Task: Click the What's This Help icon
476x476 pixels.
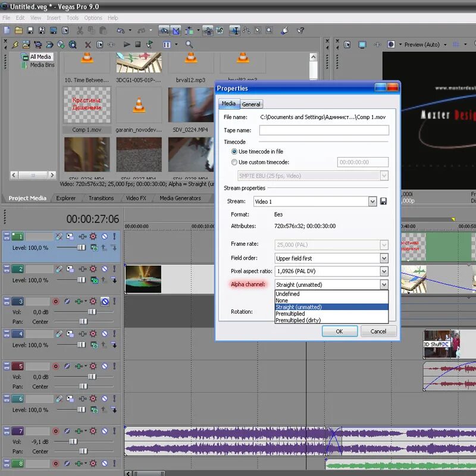Action: point(300,30)
